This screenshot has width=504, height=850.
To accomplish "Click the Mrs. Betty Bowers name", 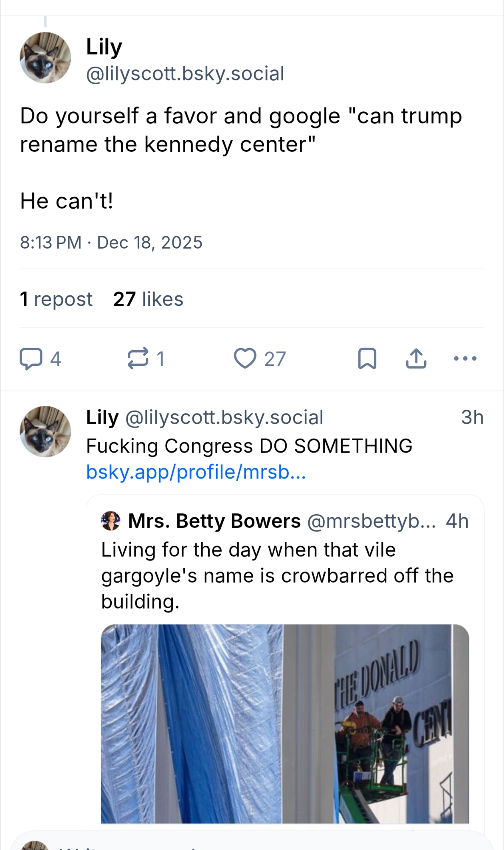I will pos(214,521).
